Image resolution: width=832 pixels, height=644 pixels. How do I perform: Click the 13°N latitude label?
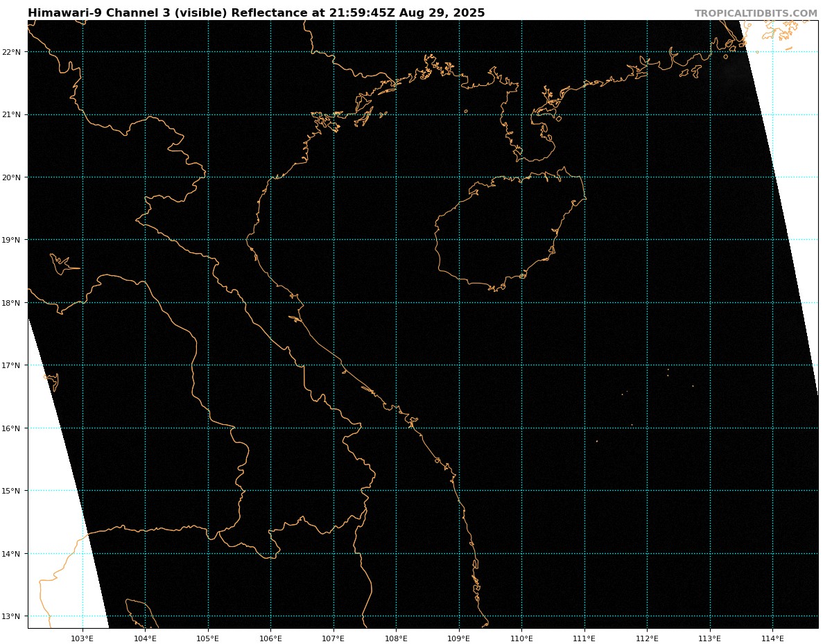click(12, 616)
